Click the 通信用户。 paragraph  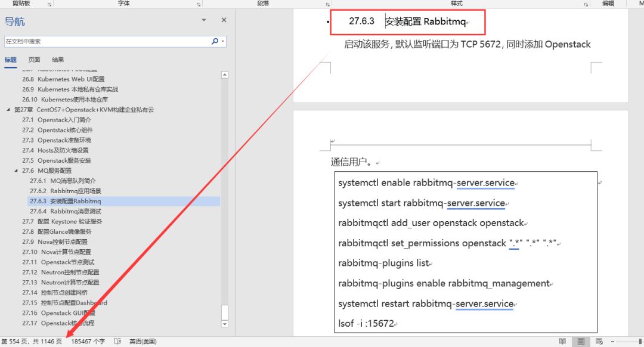tap(352, 162)
